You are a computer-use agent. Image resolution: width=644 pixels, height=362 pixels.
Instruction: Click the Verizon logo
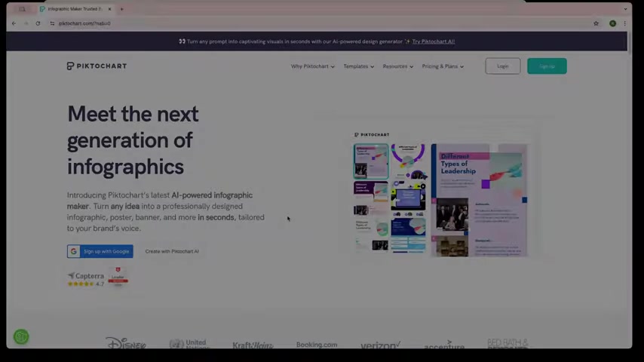(x=380, y=345)
